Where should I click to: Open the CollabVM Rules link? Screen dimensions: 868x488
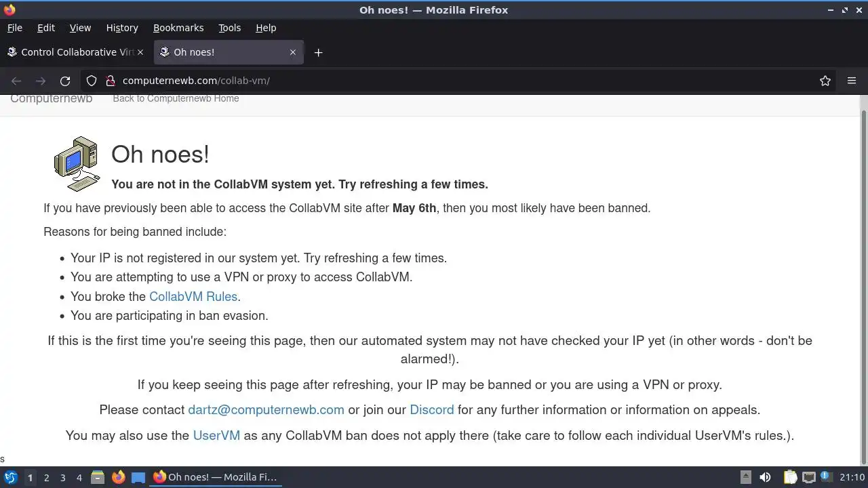click(193, 296)
